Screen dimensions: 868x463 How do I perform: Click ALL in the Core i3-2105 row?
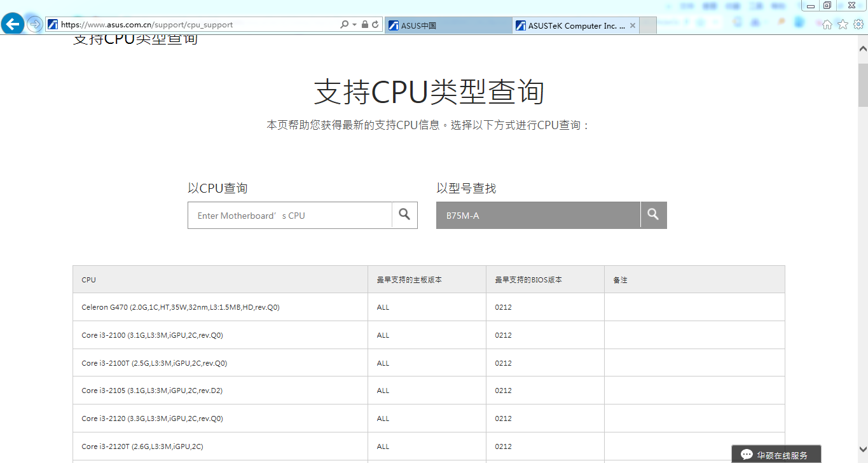[383, 390]
